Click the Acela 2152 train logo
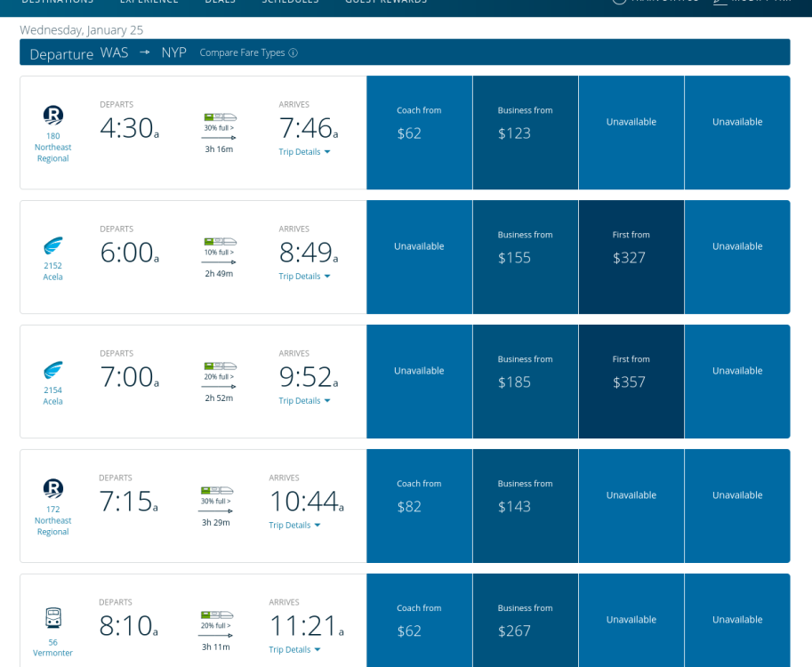Image resolution: width=812 pixels, height=667 pixels. (x=53, y=245)
